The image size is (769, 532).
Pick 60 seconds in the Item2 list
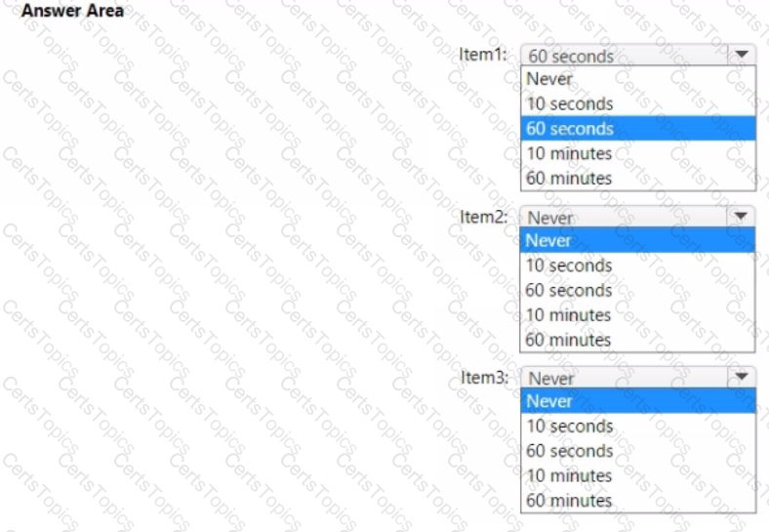pos(637,290)
